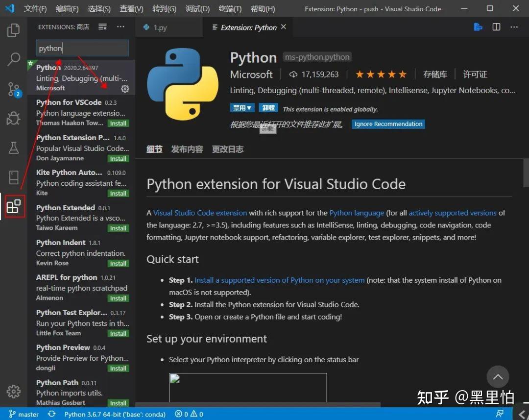The width and height of the screenshot is (529, 420).
Task: Focus the extensions search field containing python
Action: click(x=82, y=48)
